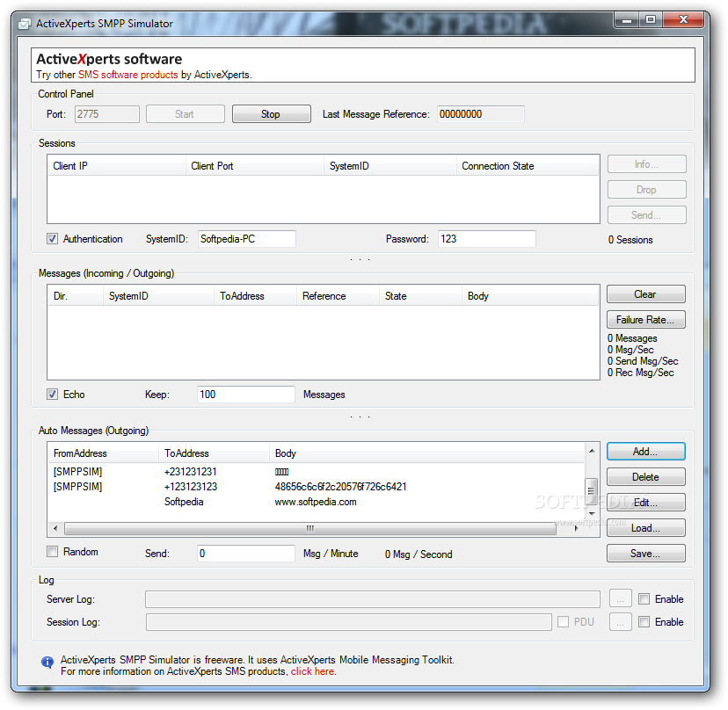Click the FromAddress column header
The width and height of the screenshot is (728, 710).
[103, 453]
